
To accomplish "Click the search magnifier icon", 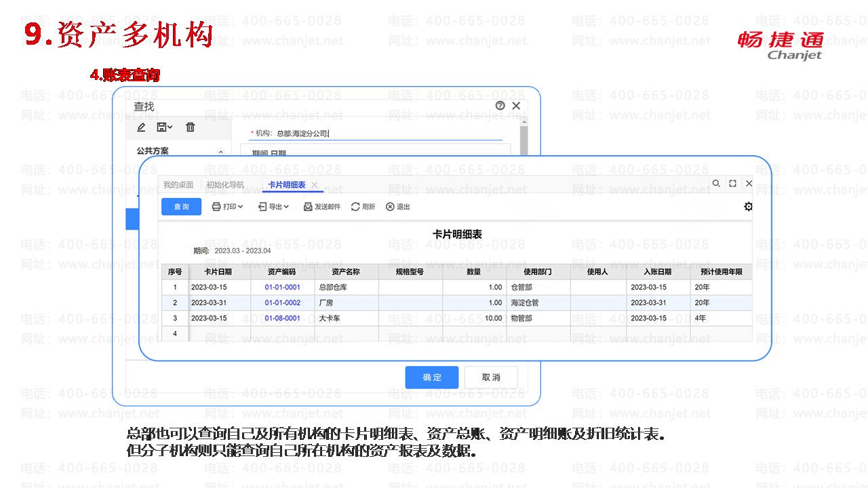I will 716,183.
